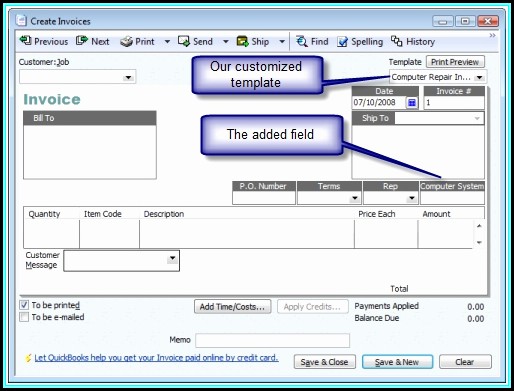Viewport: 514px width, 391px height.
Task: Click the Next invoice arrow icon
Action: (82, 41)
